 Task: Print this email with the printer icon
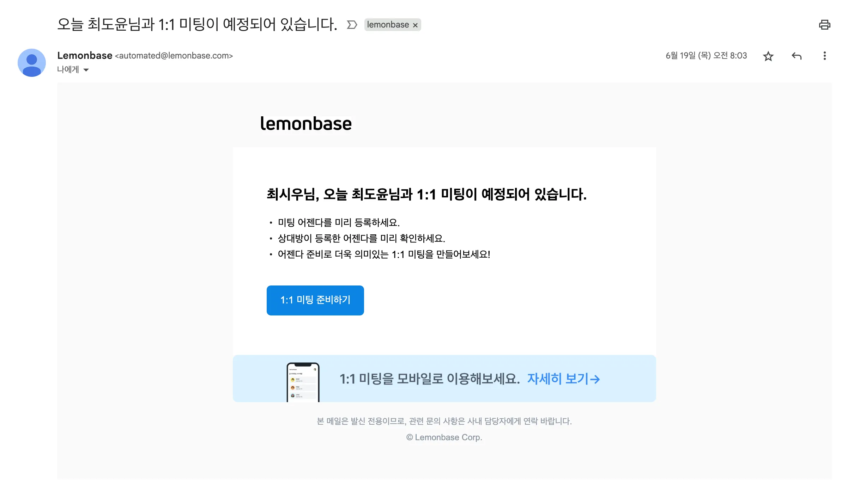click(x=824, y=25)
